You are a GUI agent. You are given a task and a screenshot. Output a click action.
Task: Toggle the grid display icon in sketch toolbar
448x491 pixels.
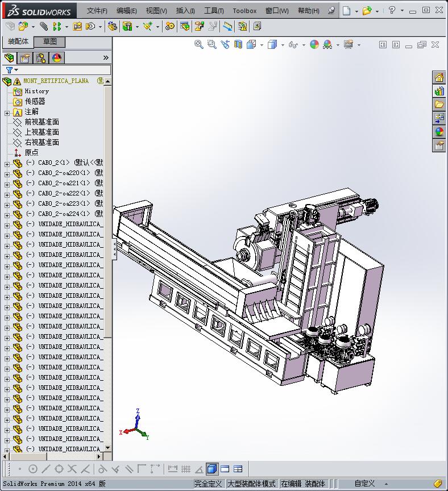coord(186,469)
